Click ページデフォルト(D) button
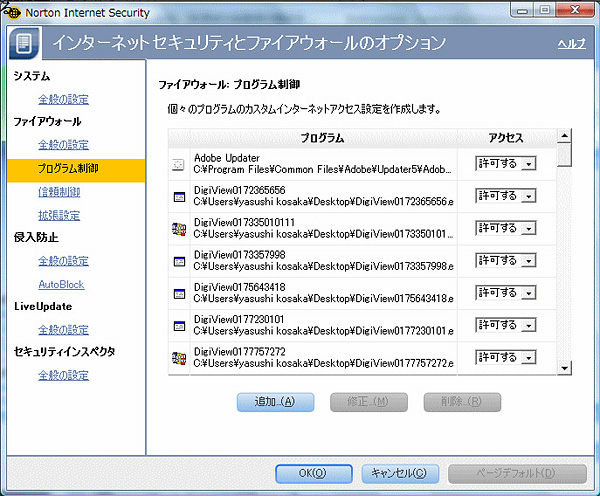Screen dimensions: 600x496 point(517,474)
